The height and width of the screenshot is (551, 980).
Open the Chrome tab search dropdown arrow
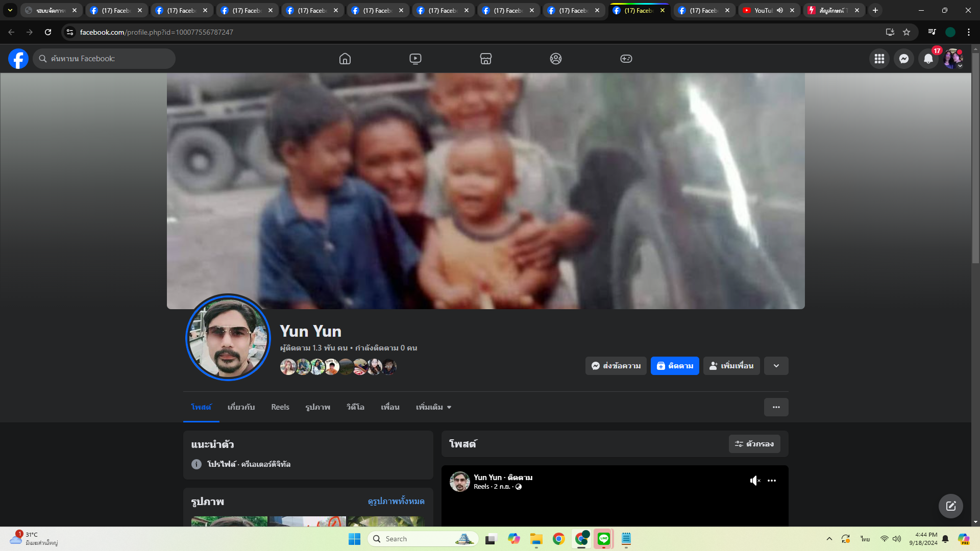pos(10,10)
